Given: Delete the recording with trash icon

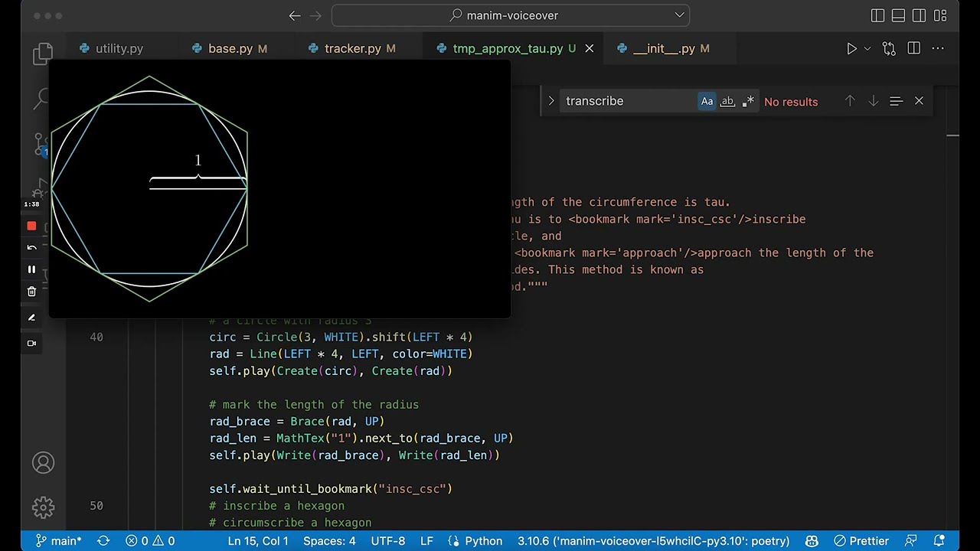Looking at the screenshot, I should coord(31,292).
